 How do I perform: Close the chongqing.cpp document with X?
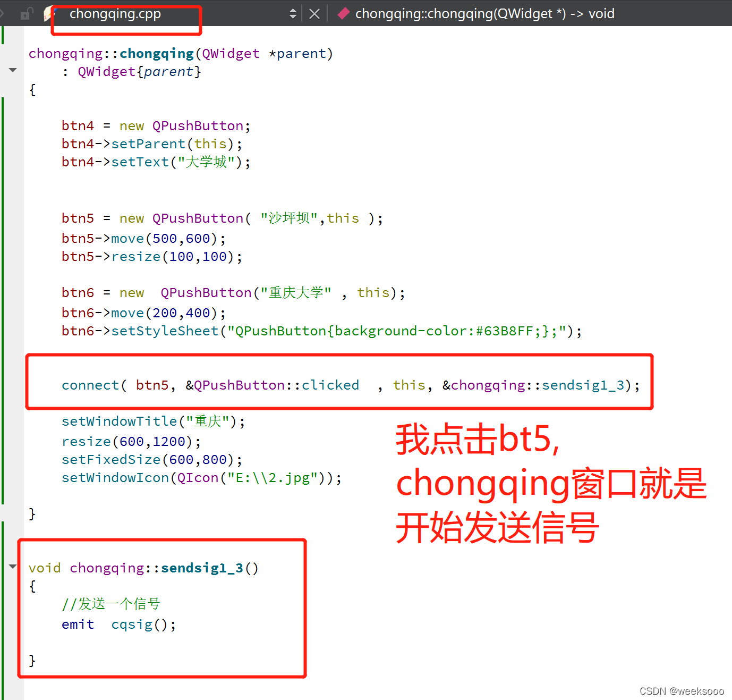coord(314,14)
